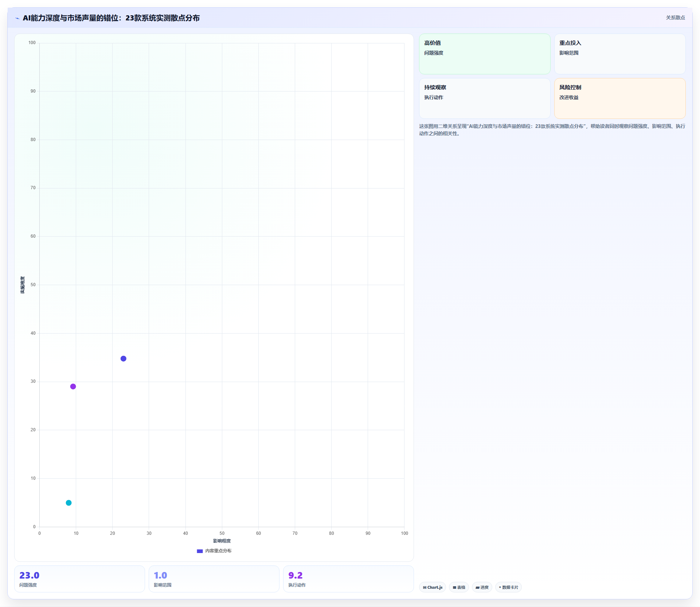Click the 实施难度 y-axis title
The image size is (700, 607).
pos(23,285)
